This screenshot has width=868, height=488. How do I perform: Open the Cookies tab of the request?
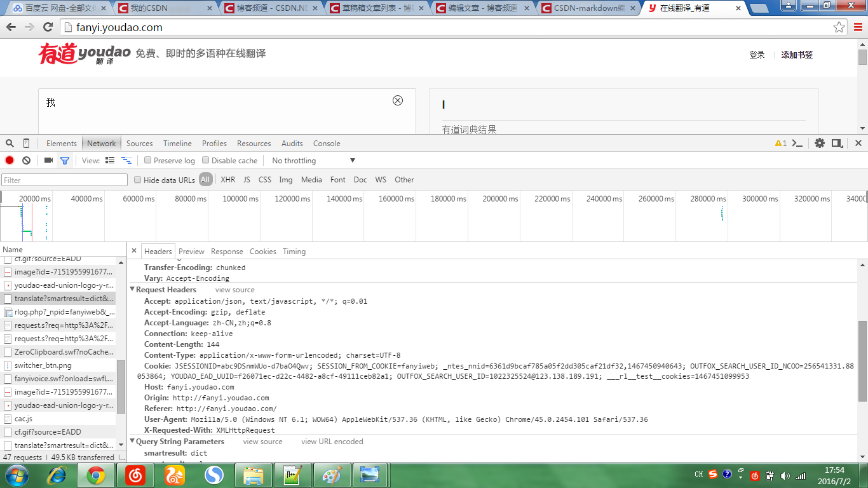263,252
